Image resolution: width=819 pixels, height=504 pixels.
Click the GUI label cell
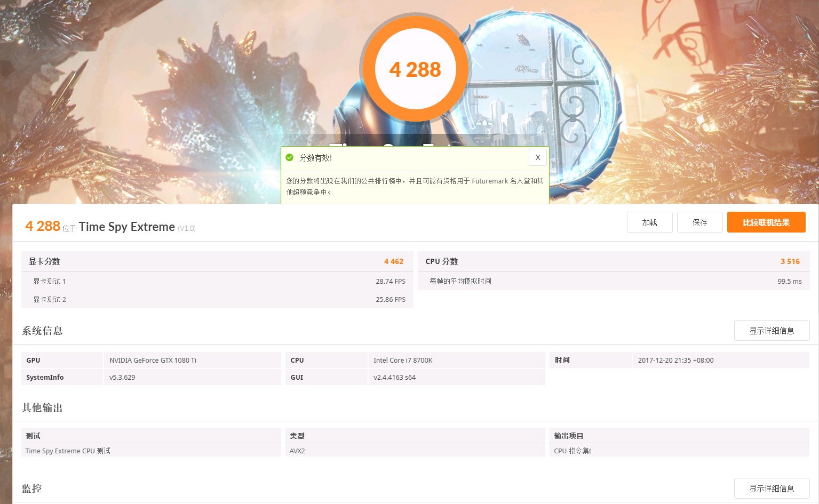(326, 377)
